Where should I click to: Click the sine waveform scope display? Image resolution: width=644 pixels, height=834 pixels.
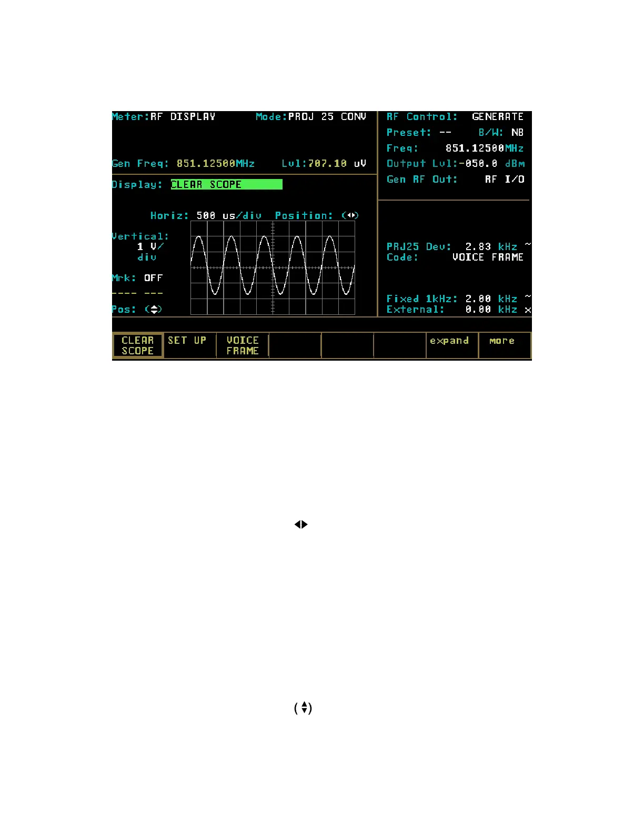[273, 267]
